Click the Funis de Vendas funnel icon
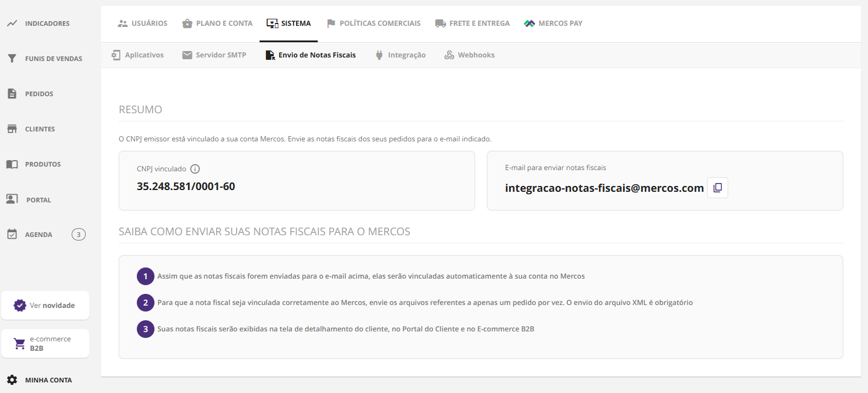 [12, 59]
